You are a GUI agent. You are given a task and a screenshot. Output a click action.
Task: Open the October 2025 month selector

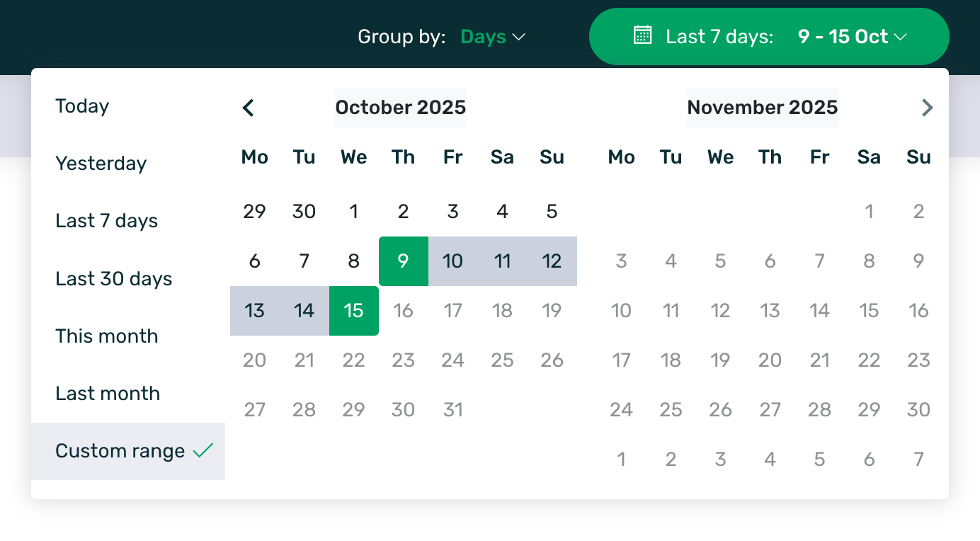point(400,108)
